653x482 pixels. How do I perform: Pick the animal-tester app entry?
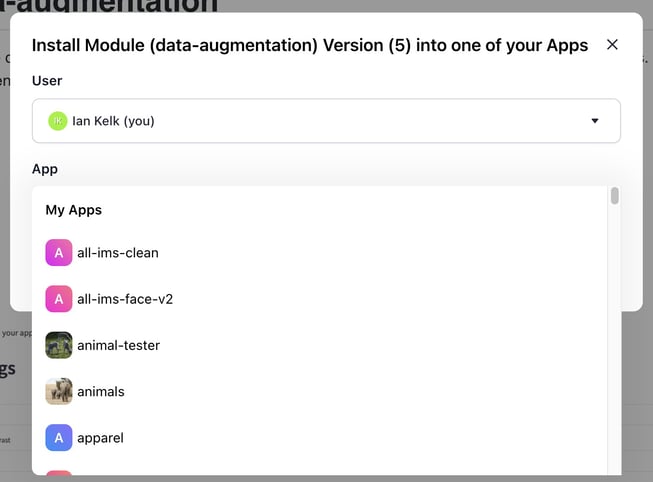(x=118, y=345)
